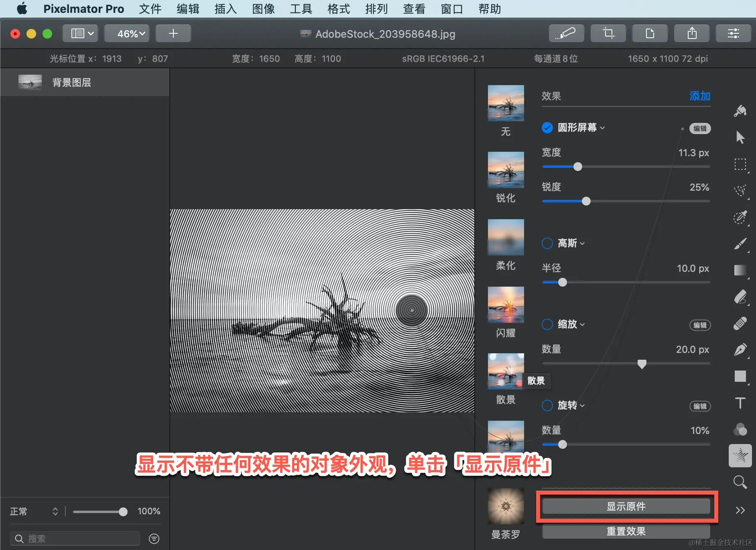This screenshot has height=550, width=756.
Task: Open the Color Adjustments tool
Action: pos(740,429)
